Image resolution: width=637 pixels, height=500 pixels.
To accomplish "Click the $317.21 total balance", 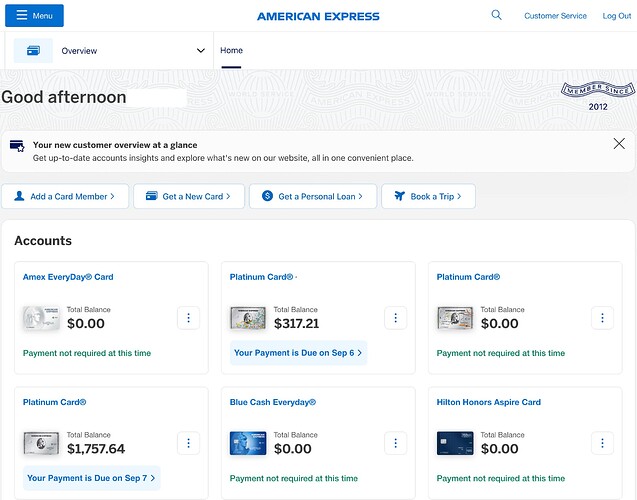I will pos(297,324).
